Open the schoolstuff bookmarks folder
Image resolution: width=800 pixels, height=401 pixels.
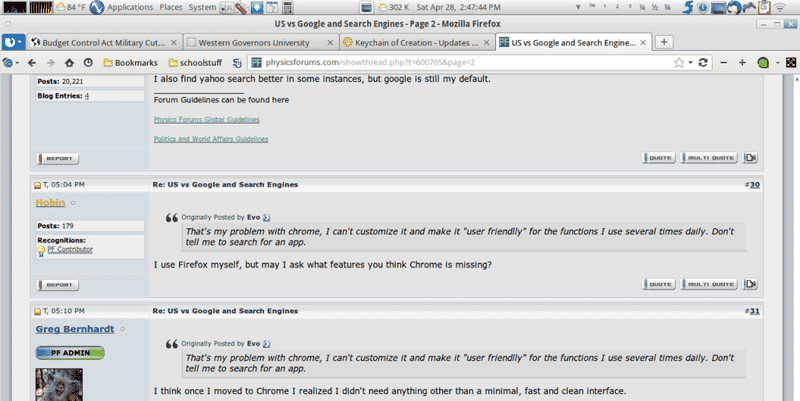coord(195,63)
